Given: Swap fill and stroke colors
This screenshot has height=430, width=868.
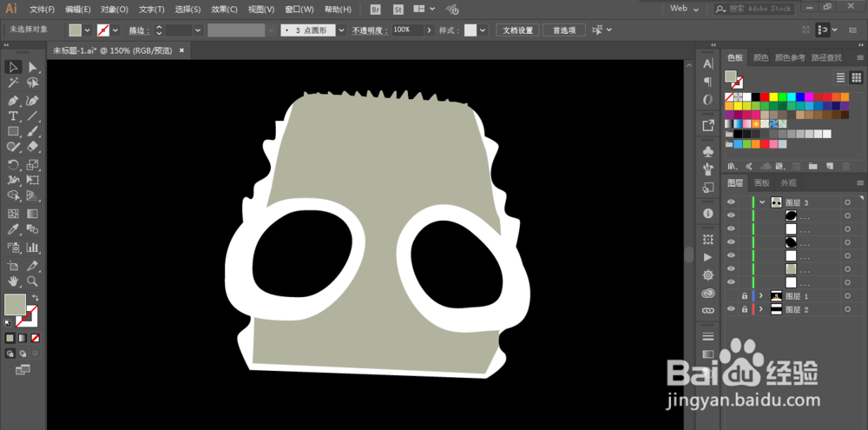Looking at the screenshot, I should 35,298.
